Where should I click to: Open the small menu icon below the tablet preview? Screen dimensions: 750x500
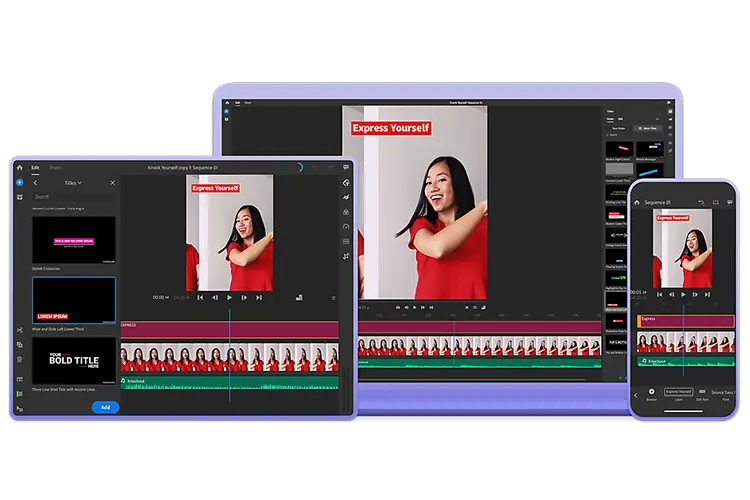click(x=333, y=298)
